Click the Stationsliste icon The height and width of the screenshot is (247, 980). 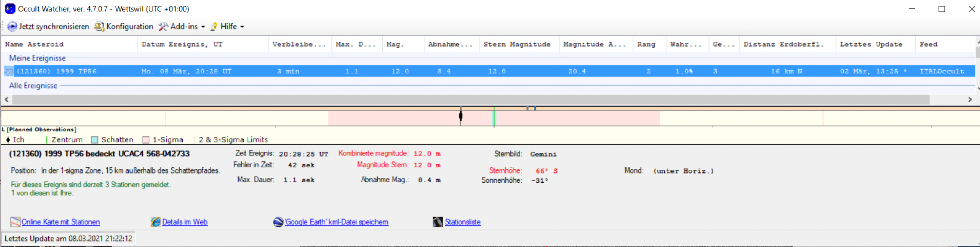pyautogui.click(x=438, y=222)
